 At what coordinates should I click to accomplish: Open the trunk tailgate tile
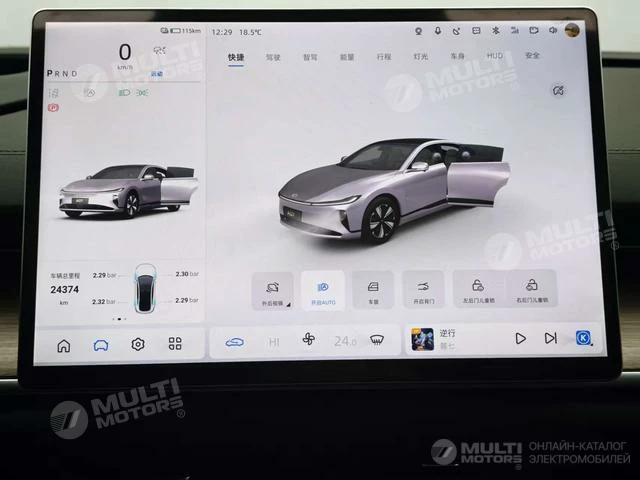point(426,289)
